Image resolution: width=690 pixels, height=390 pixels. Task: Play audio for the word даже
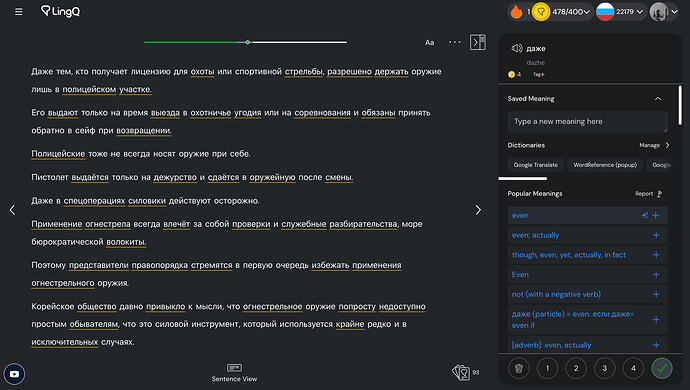pyautogui.click(x=517, y=48)
